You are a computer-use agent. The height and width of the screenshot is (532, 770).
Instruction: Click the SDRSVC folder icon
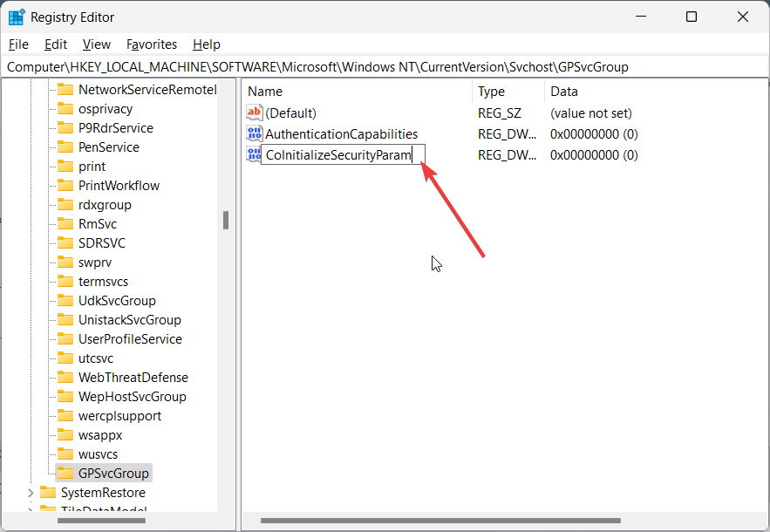(x=65, y=242)
